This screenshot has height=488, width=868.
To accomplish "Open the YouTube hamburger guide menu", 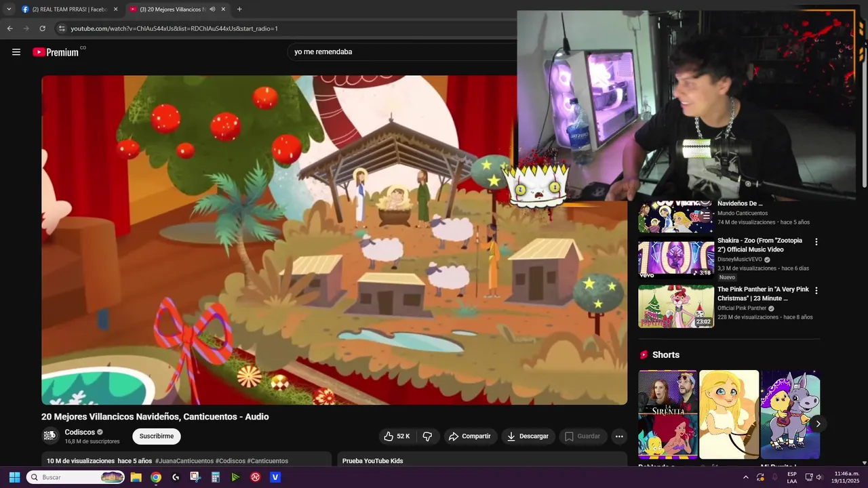I will coord(16,52).
